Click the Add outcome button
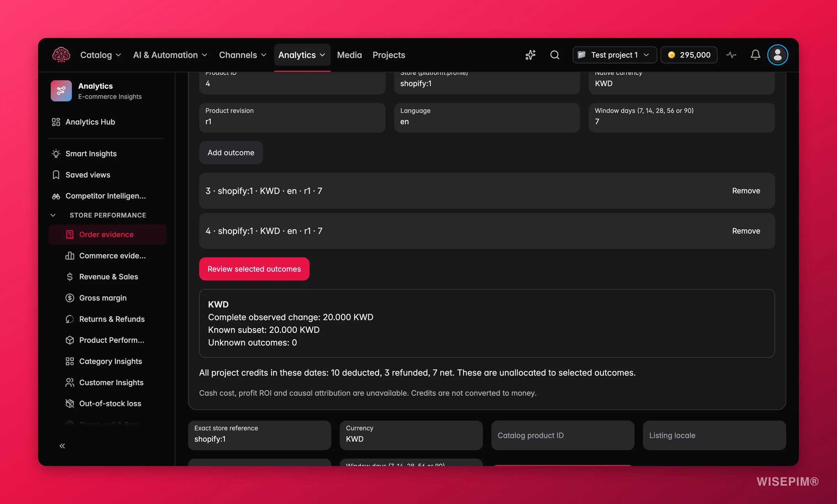Image resolution: width=837 pixels, height=504 pixels. pos(231,152)
